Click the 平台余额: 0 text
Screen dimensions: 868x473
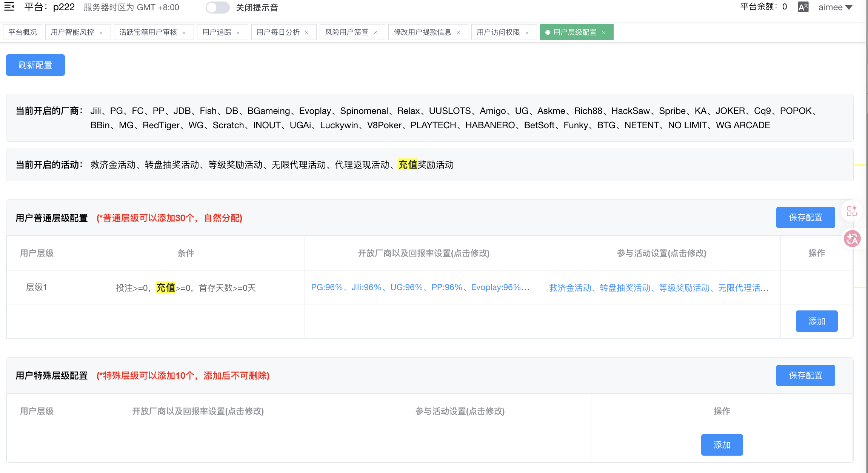pyautogui.click(x=763, y=7)
